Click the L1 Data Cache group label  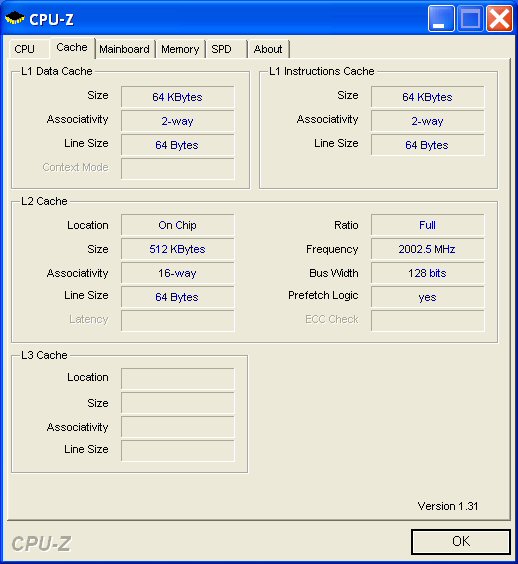pyautogui.click(x=56, y=71)
